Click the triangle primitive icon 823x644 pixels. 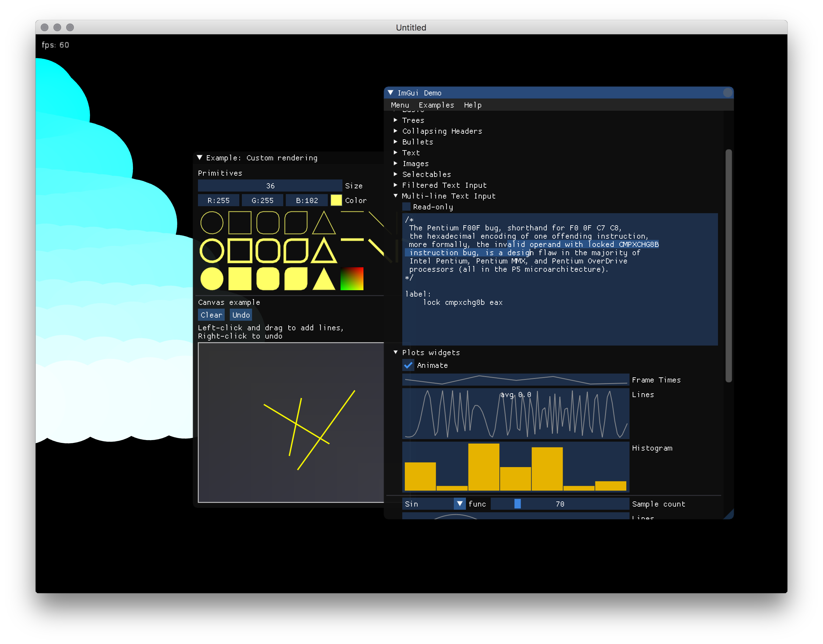point(323,222)
